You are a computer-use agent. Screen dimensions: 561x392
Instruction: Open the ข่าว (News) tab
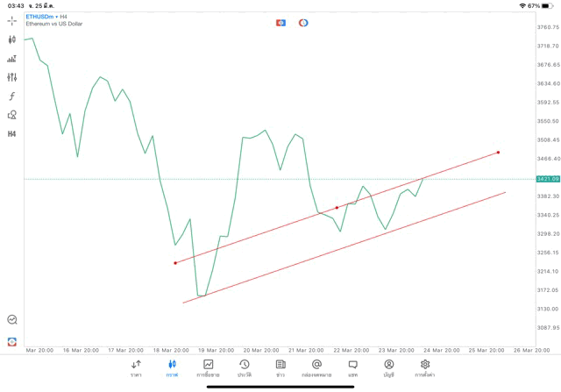point(280,367)
